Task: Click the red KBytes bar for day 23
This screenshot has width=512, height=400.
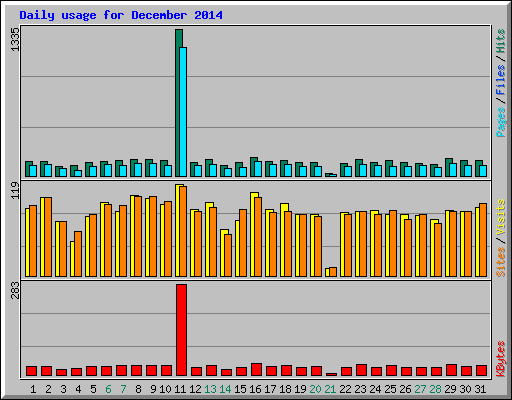Action: [361, 370]
